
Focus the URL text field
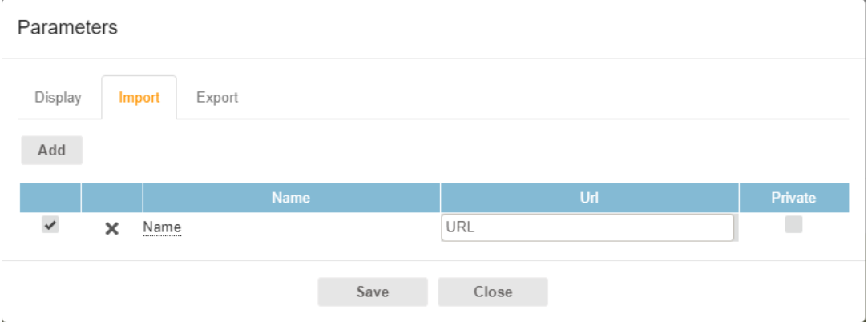(587, 227)
